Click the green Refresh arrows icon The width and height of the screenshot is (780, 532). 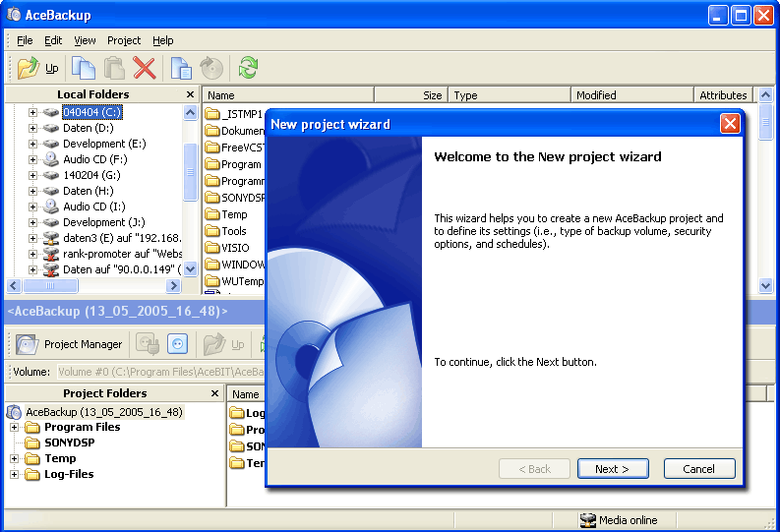tap(249, 68)
